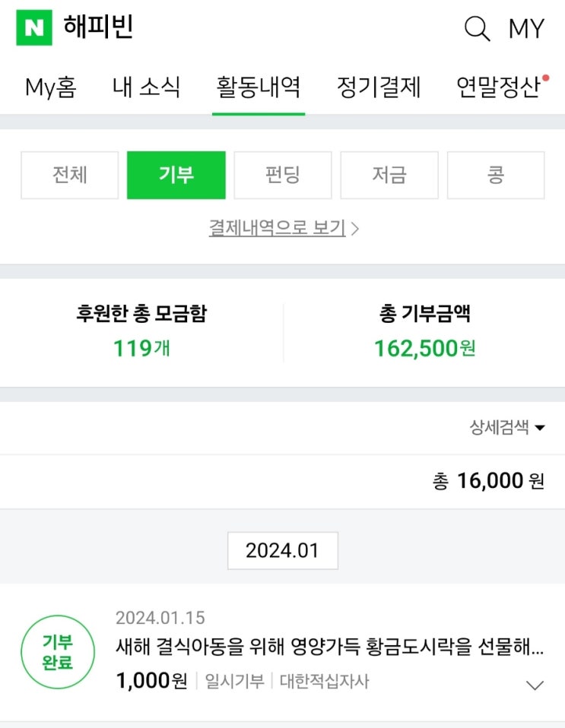565x728 pixels.
Task: Select the 기부 filter
Action: point(176,175)
